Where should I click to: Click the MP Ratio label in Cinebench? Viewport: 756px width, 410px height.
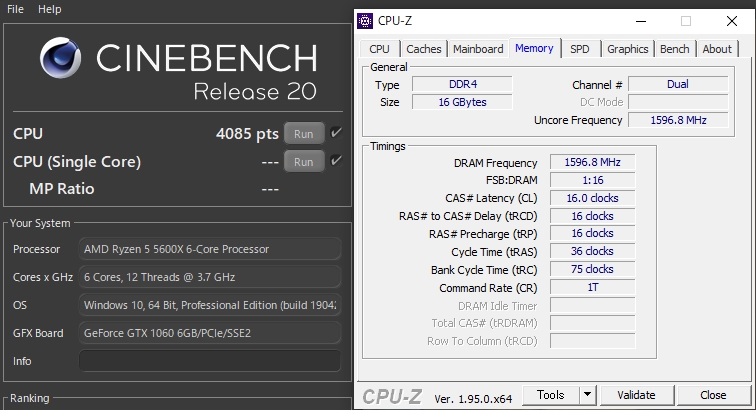[62, 189]
